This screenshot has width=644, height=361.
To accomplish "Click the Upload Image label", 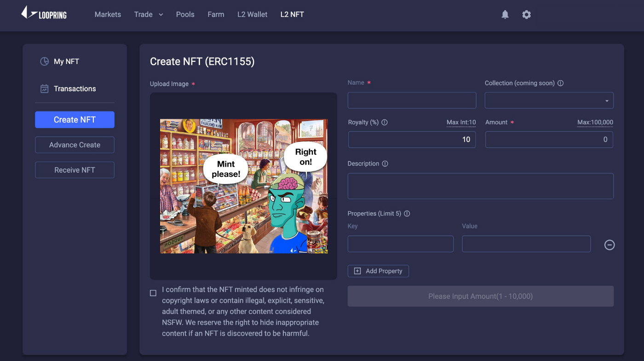I will [x=169, y=84].
